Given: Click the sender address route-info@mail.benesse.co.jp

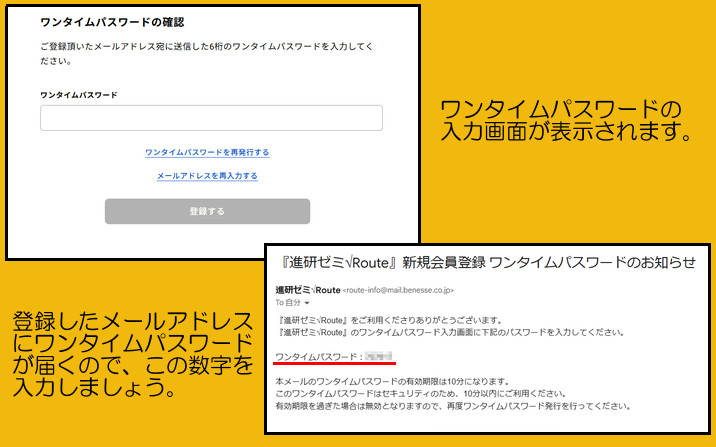Looking at the screenshot, I should pos(398,290).
